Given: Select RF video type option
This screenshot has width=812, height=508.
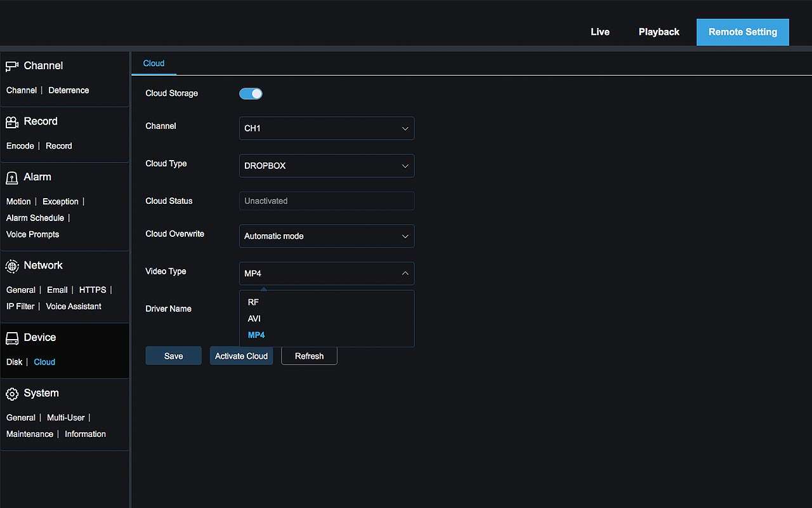Looking at the screenshot, I should coord(253,302).
